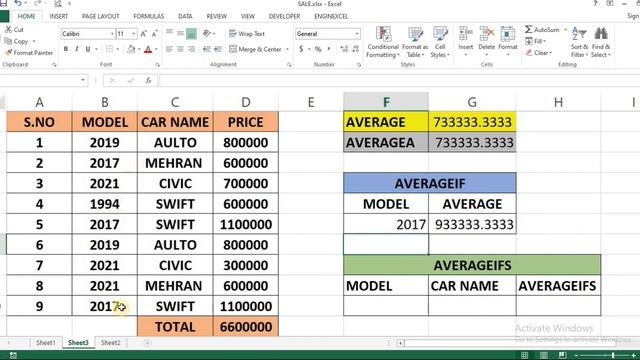Open Sort & Filter menu
The height and width of the screenshot is (360, 640).
pos(579,42)
